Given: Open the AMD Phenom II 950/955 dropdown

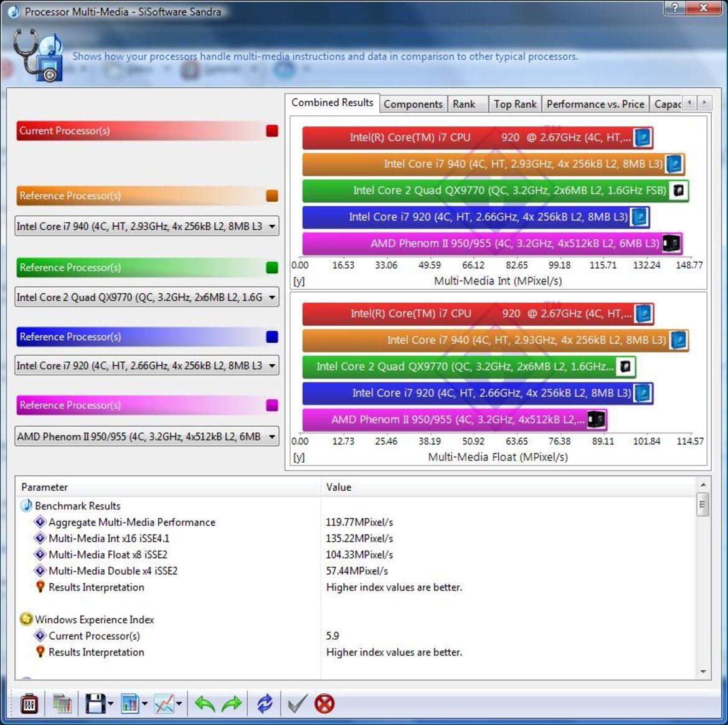Looking at the screenshot, I should [147, 437].
